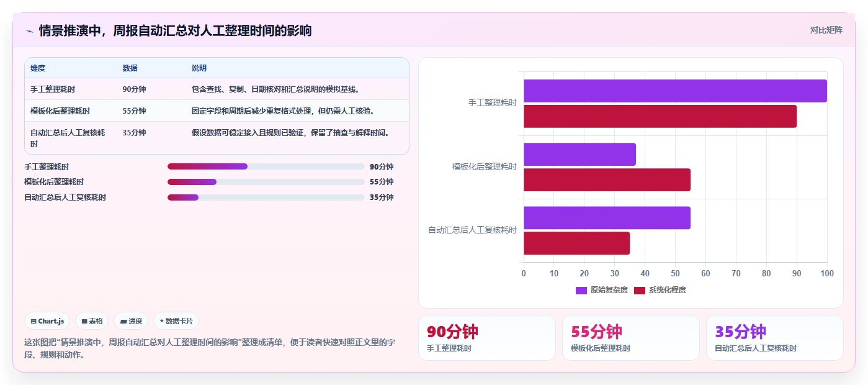The width and height of the screenshot is (868, 385).
Task: Click the 35分钟 value beside progress bar
Action: [382, 197]
